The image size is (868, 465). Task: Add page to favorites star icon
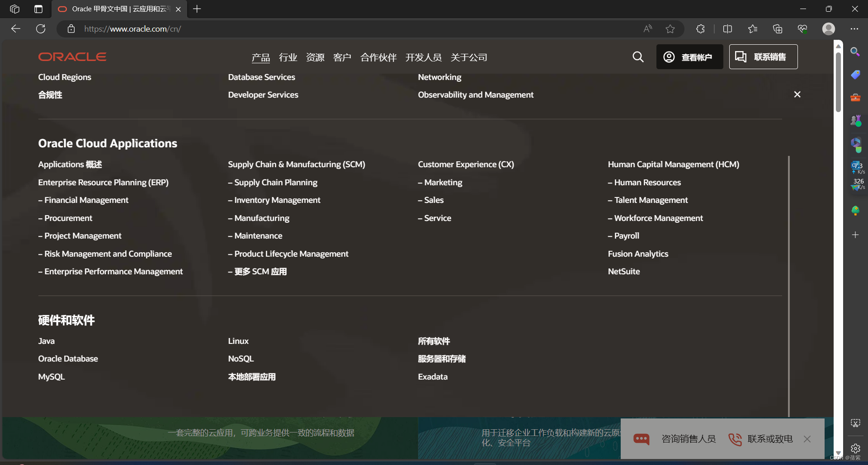coord(670,29)
